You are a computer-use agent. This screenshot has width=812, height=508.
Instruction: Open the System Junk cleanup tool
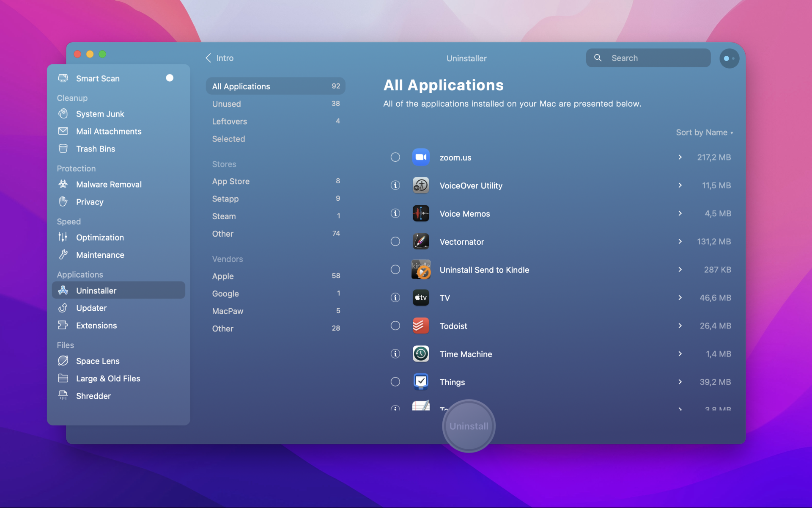click(x=100, y=113)
